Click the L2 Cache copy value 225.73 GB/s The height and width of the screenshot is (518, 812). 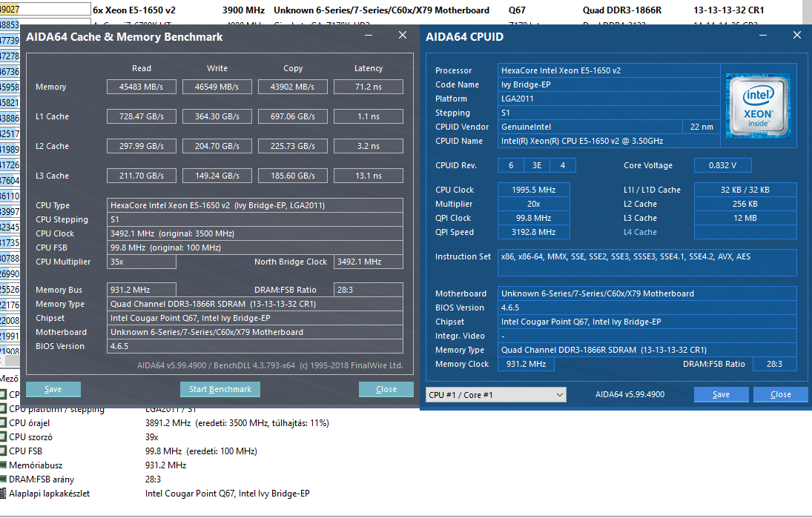pyautogui.click(x=293, y=146)
